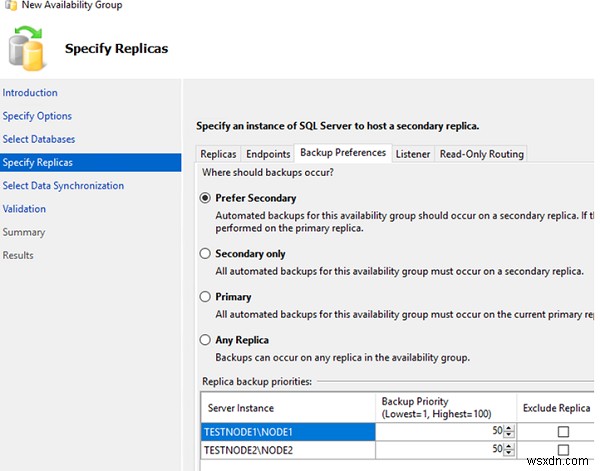Select the TESTNODE2\NODE2 server instance row

[288, 450]
